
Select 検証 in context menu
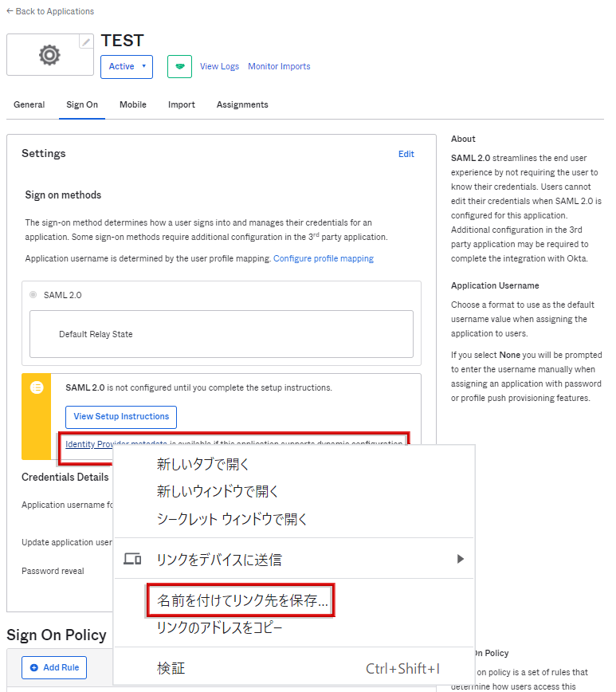pos(293,669)
